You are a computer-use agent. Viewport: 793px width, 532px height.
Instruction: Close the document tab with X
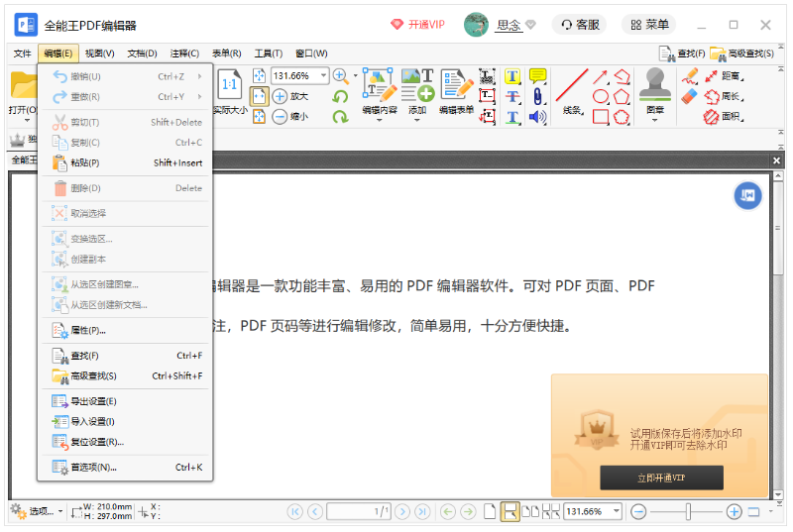pos(776,160)
